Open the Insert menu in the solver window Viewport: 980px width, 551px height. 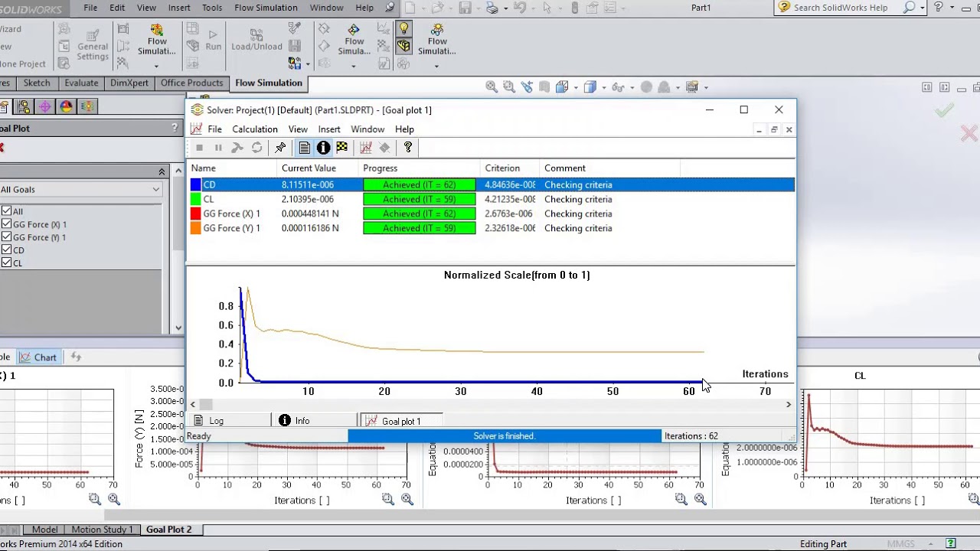(x=329, y=129)
